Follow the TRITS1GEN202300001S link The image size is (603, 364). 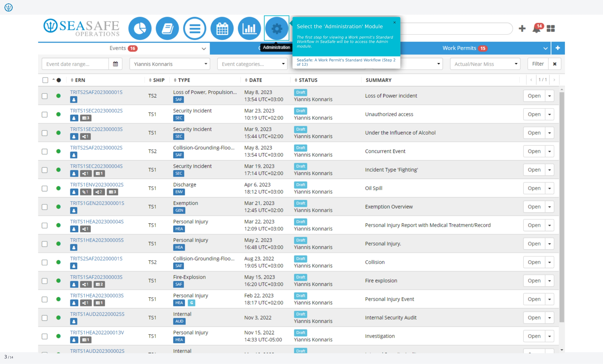click(x=97, y=203)
